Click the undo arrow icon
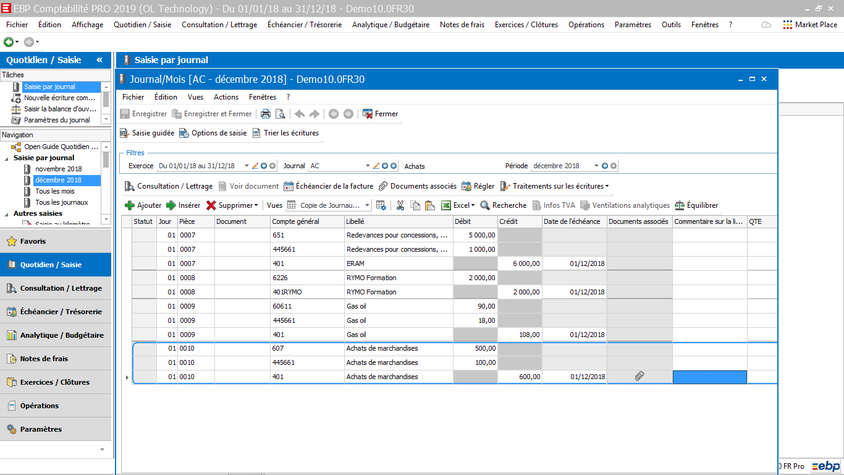 click(x=300, y=114)
